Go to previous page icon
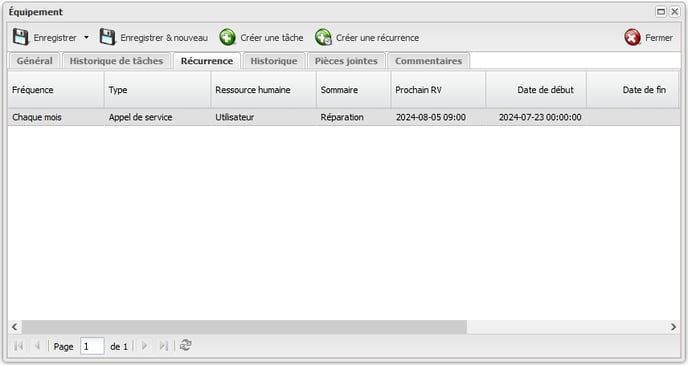This screenshot has width=688, height=365. click(x=37, y=346)
